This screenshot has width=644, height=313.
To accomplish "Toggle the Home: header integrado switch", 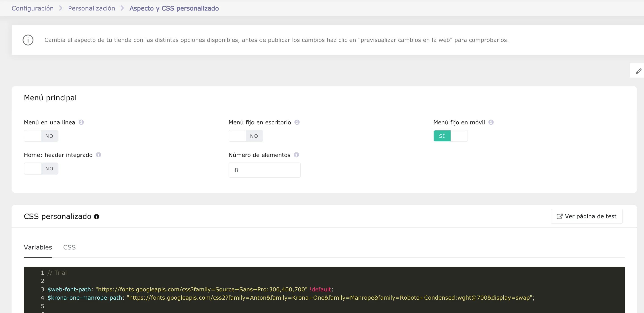I will click(41, 168).
